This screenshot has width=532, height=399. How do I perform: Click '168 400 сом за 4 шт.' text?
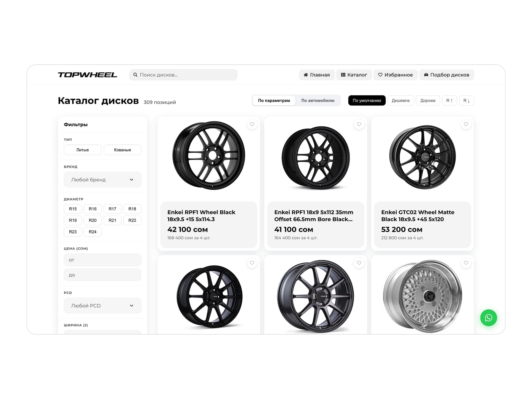tap(189, 238)
